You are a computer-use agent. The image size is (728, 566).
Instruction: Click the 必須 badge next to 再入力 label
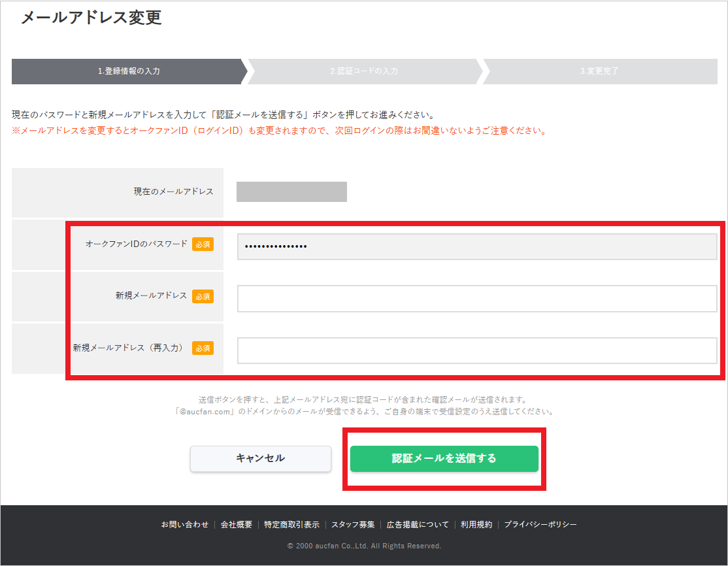[x=203, y=348]
